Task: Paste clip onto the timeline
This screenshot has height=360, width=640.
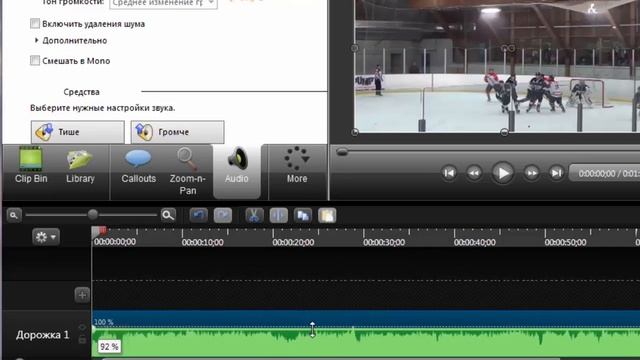Action: (x=327, y=215)
